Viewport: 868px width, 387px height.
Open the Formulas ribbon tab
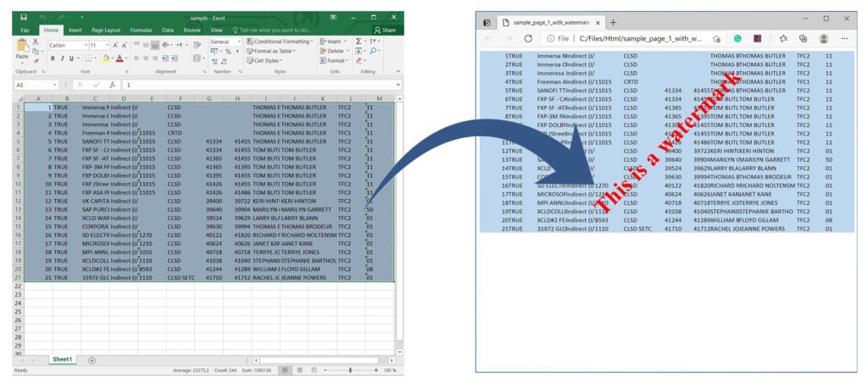point(142,30)
